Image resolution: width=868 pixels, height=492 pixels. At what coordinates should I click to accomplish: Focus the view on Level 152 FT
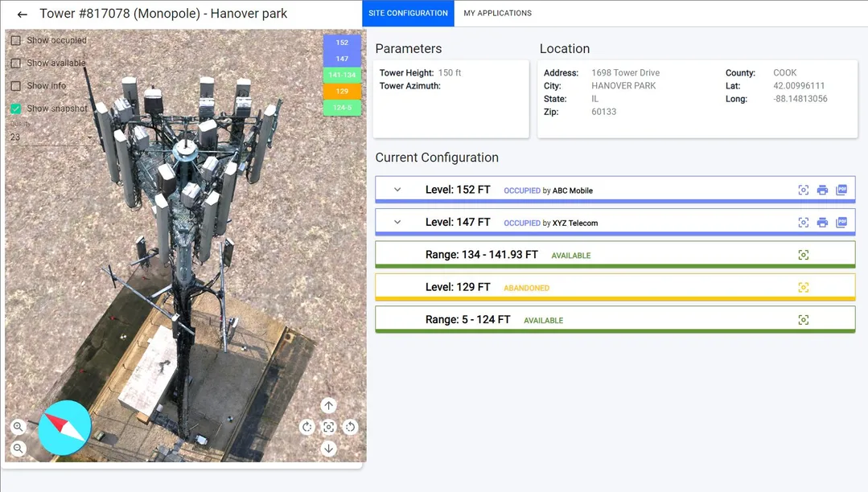point(803,190)
